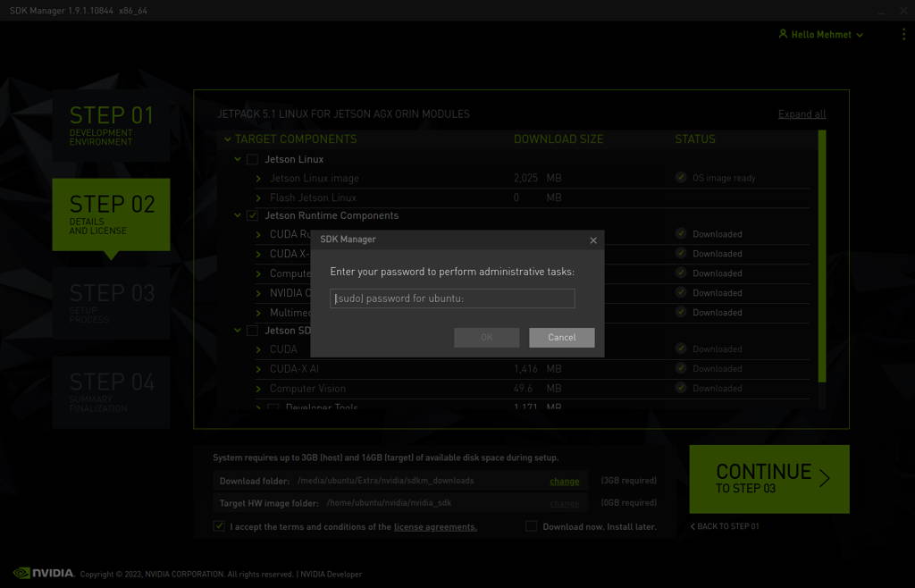915x588 pixels.
Task: Expand the CUDA-X AI row
Action: coord(258,369)
